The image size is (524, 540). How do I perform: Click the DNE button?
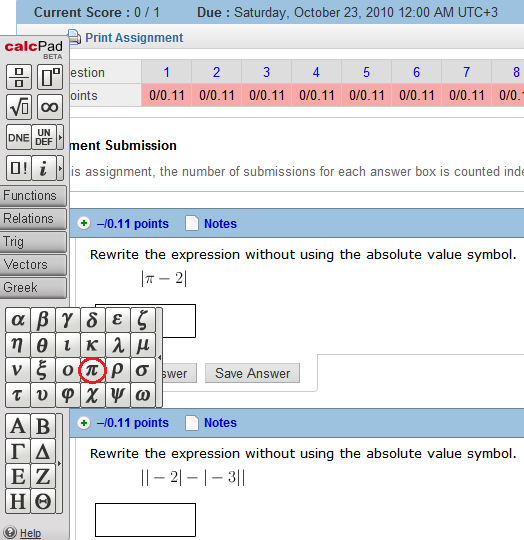[19, 137]
